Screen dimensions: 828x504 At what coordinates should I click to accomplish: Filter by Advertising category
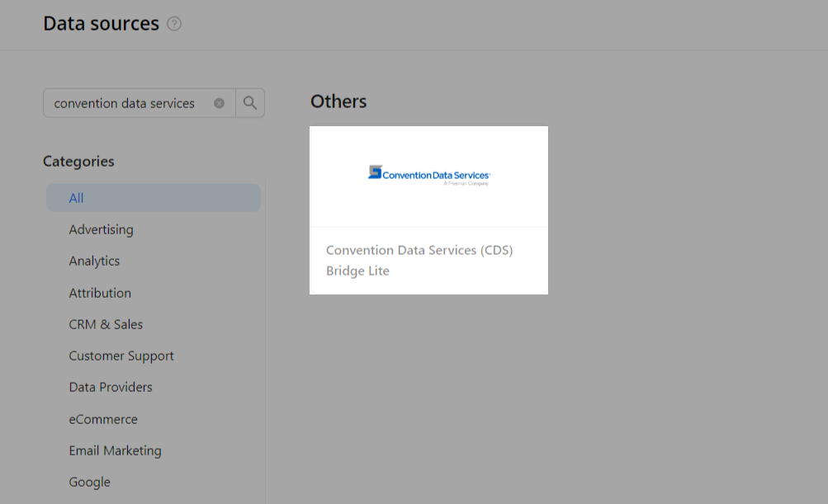click(x=101, y=229)
